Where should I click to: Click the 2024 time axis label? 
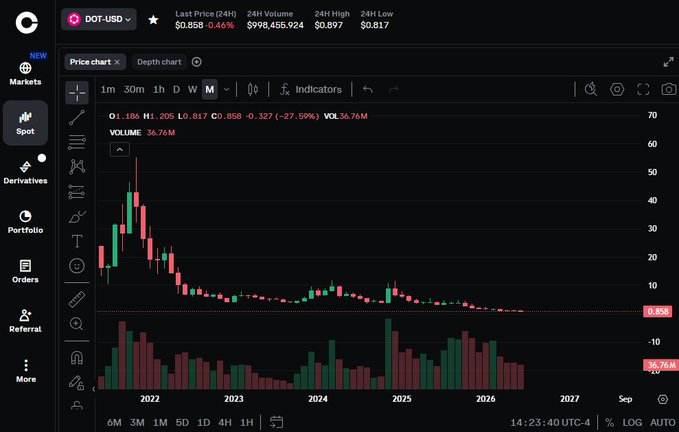317,399
